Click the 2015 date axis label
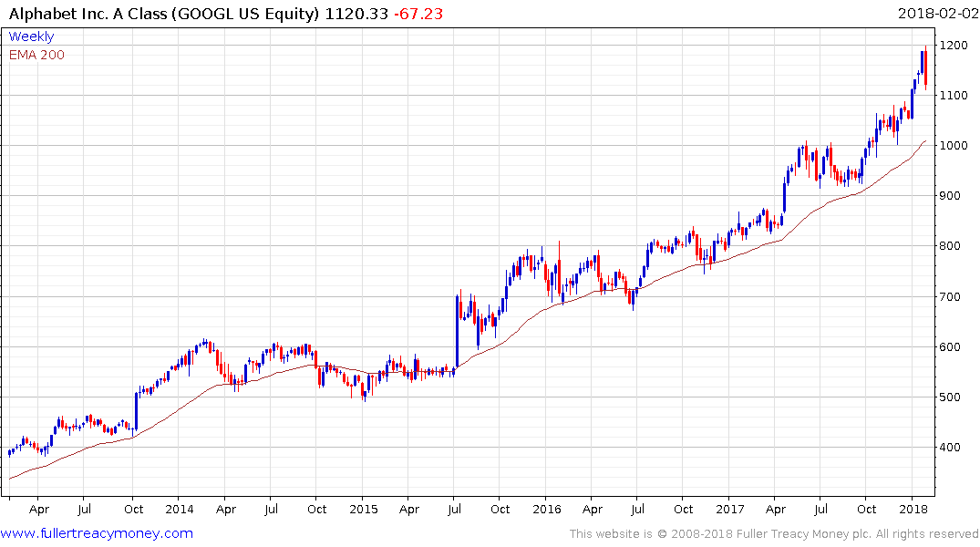 coord(363,509)
